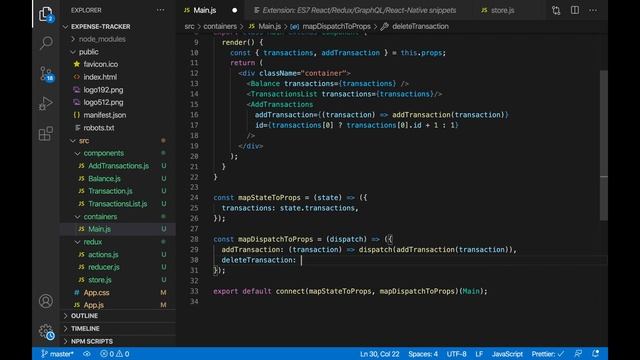Viewport: 640px width, 360px height.
Task: Open notifications bell in status bar
Action: point(596,354)
